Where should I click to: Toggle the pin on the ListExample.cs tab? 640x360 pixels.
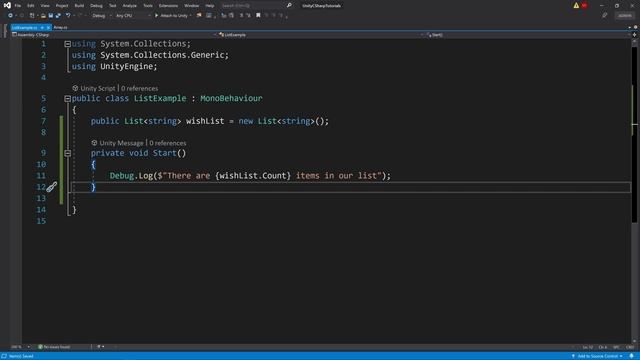pyautogui.click(x=42, y=27)
